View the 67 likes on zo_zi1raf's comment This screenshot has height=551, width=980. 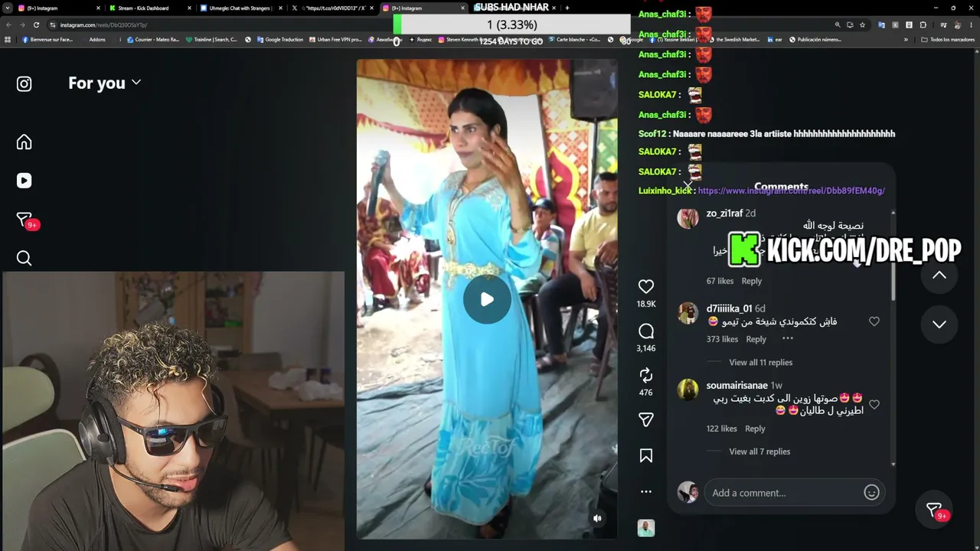(x=720, y=281)
